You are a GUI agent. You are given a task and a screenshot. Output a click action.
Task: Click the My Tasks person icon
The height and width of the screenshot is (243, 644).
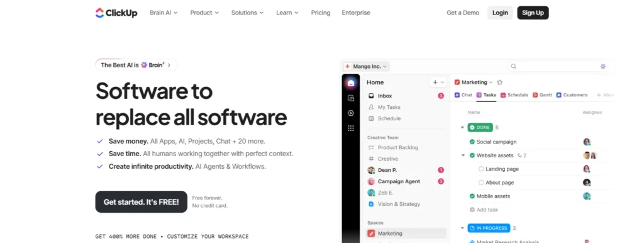point(371,107)
